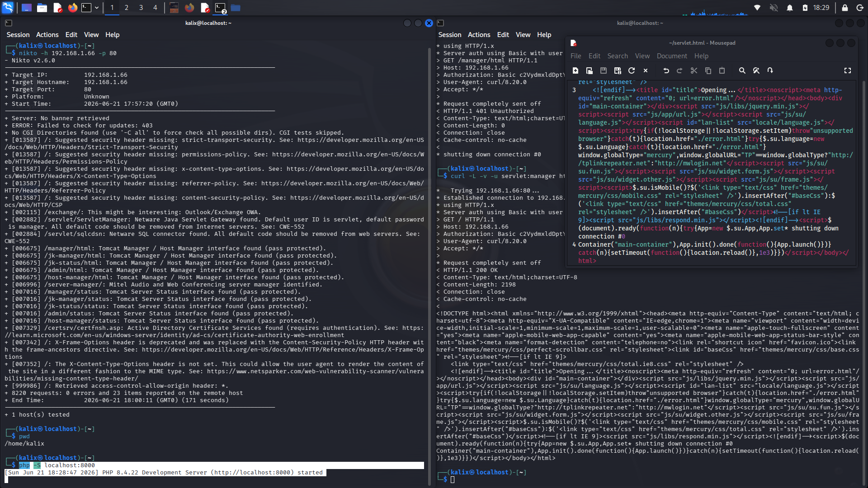Activate the Mousepad window in taskbar

(x=205, y=8)
